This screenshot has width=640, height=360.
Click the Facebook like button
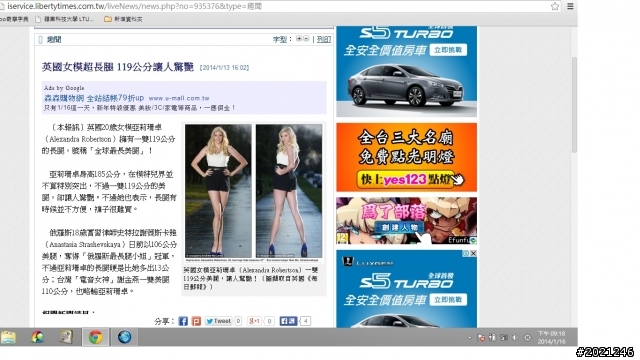pos(289,321)
